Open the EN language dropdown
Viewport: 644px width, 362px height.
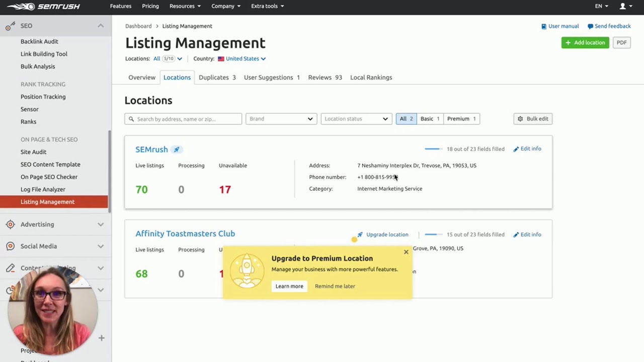point(602,6)
